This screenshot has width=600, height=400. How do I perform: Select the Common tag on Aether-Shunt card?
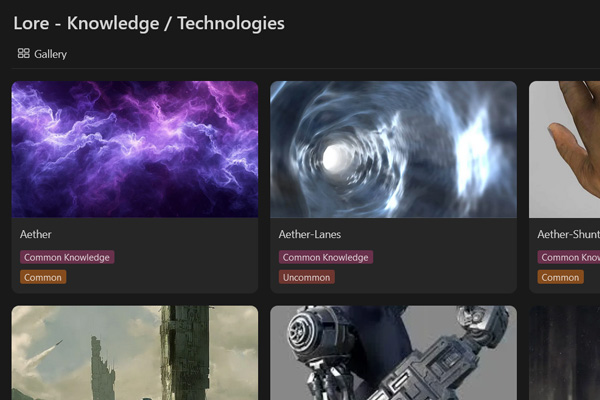tap(560, 277)
